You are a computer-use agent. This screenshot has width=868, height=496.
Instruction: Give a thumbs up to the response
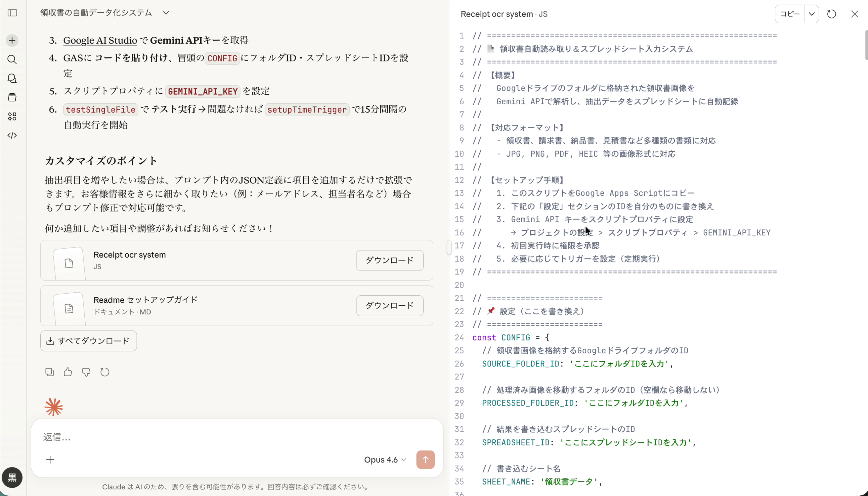(x=68, y=372)
